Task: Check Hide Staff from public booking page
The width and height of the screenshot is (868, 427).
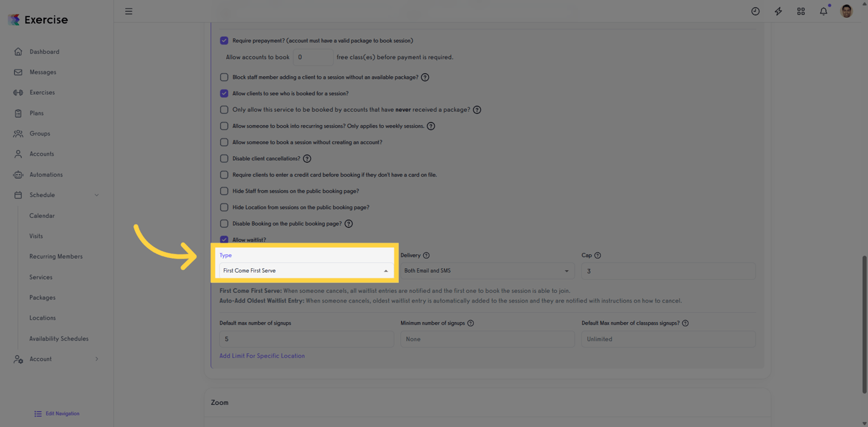Action: coord(224,191)
